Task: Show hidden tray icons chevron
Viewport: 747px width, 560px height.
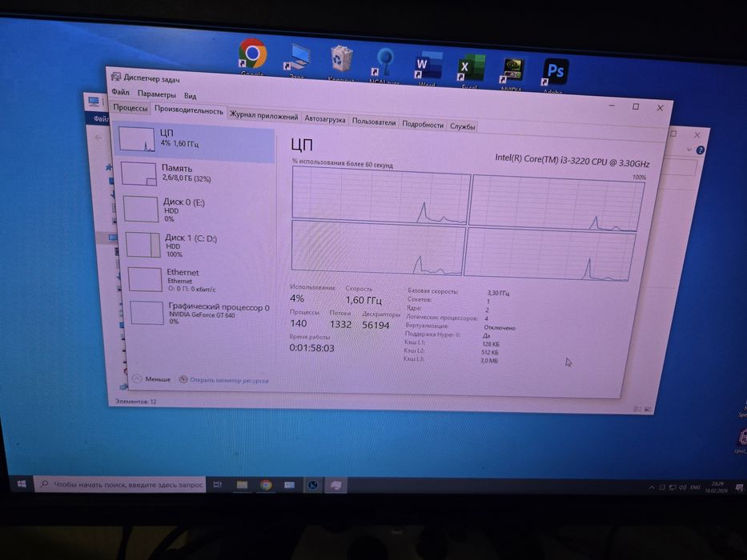Action: [651, 488]
